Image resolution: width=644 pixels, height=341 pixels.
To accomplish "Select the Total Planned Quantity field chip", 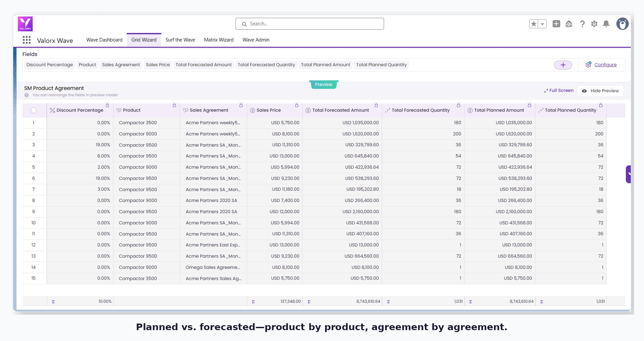I will (x=381, y=65).
